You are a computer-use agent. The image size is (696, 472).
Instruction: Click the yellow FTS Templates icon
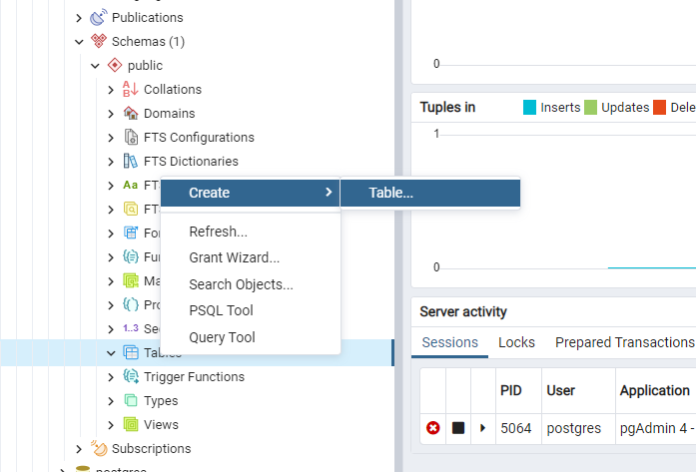coord(130,209)
